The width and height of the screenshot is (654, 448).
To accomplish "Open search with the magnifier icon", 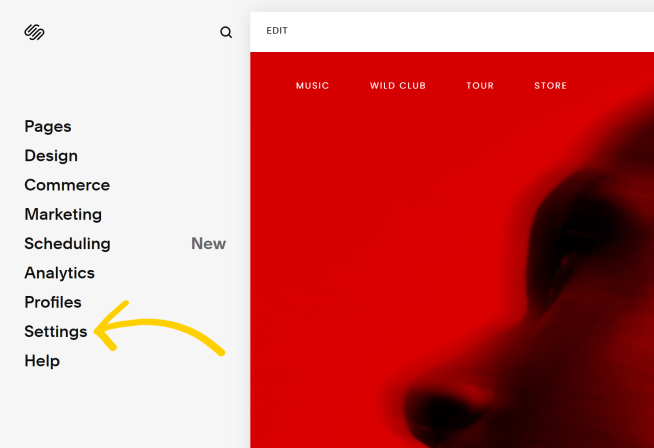I will (226, 32).
